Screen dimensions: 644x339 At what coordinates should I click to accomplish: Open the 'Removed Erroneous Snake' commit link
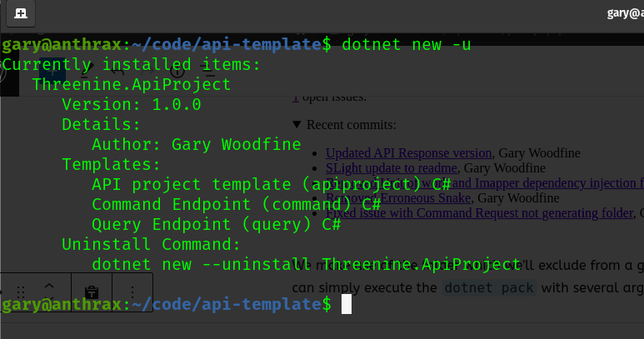point(398,197)
